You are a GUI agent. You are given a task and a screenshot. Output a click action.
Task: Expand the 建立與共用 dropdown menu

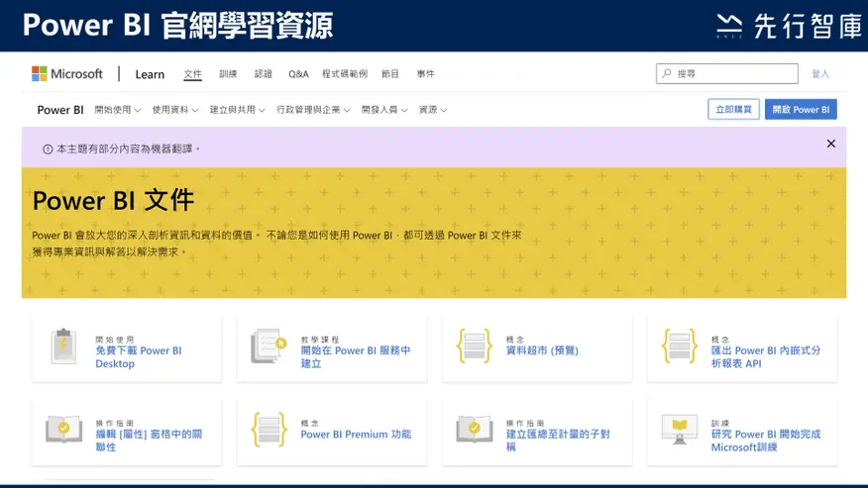pyautogui.click(x=237, y=110)
